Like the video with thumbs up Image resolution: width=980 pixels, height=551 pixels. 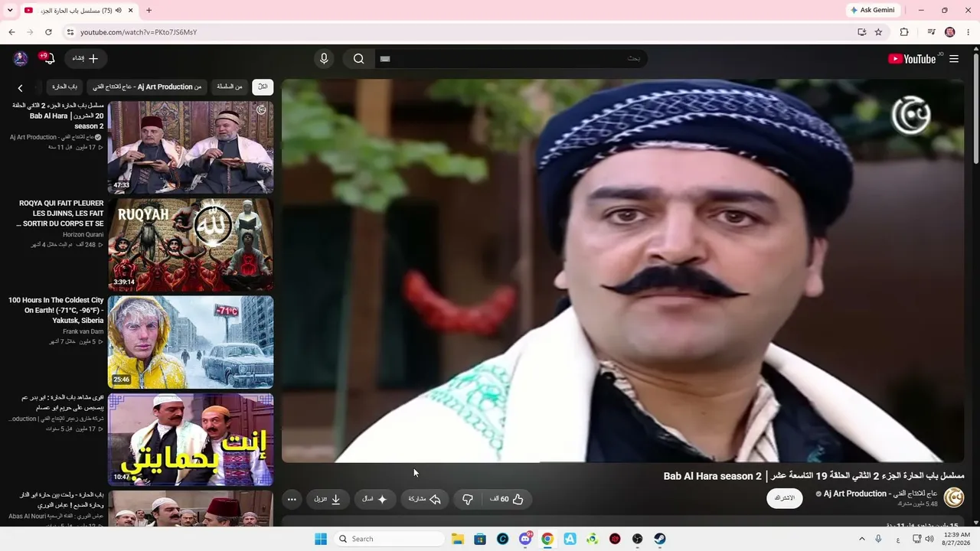[507, 499]
